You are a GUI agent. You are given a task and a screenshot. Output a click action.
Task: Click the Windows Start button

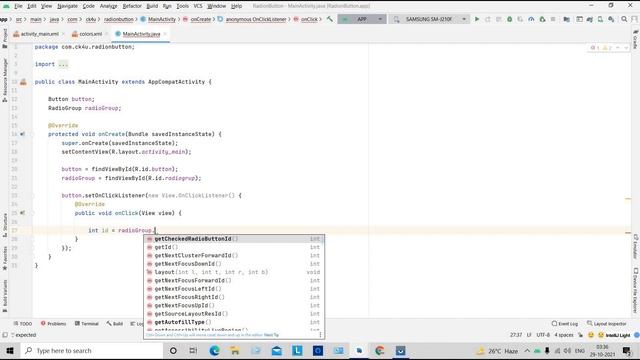point(10,351)
